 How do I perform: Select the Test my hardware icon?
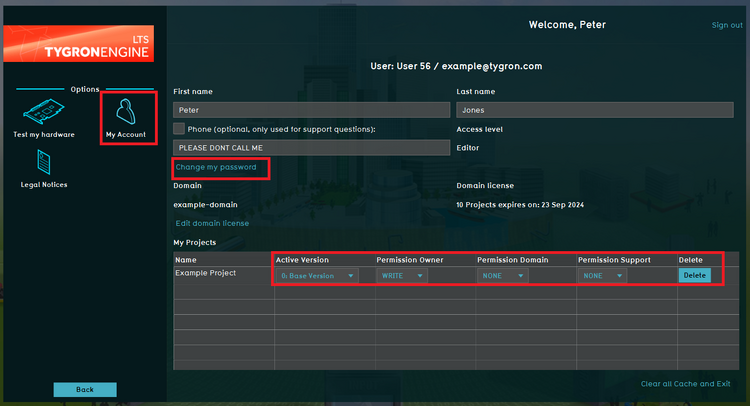coord(43,112)
